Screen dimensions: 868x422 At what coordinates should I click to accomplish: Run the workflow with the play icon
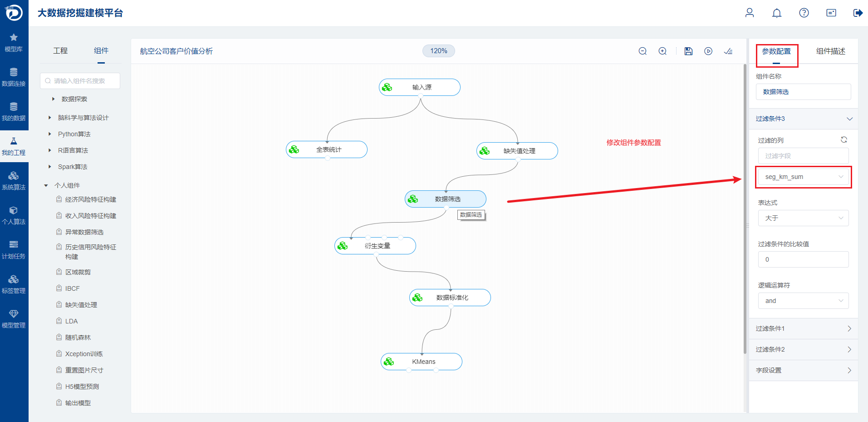(708, 51)
